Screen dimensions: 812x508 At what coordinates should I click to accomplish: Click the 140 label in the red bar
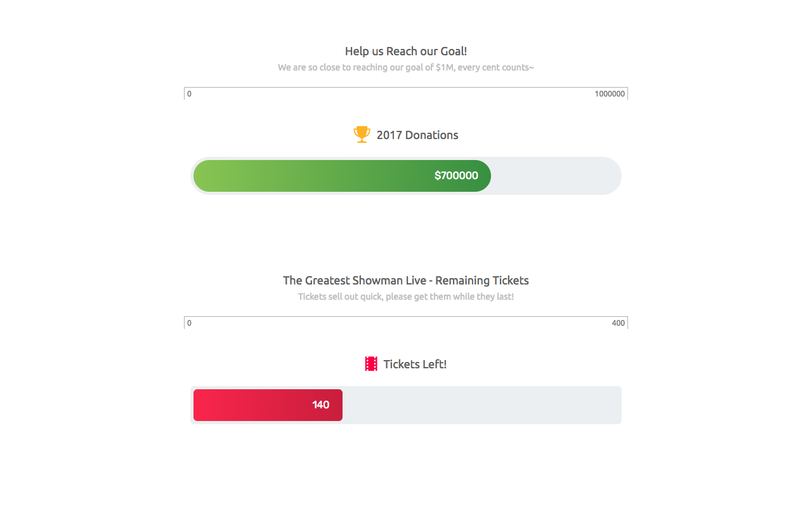[320, 405]
